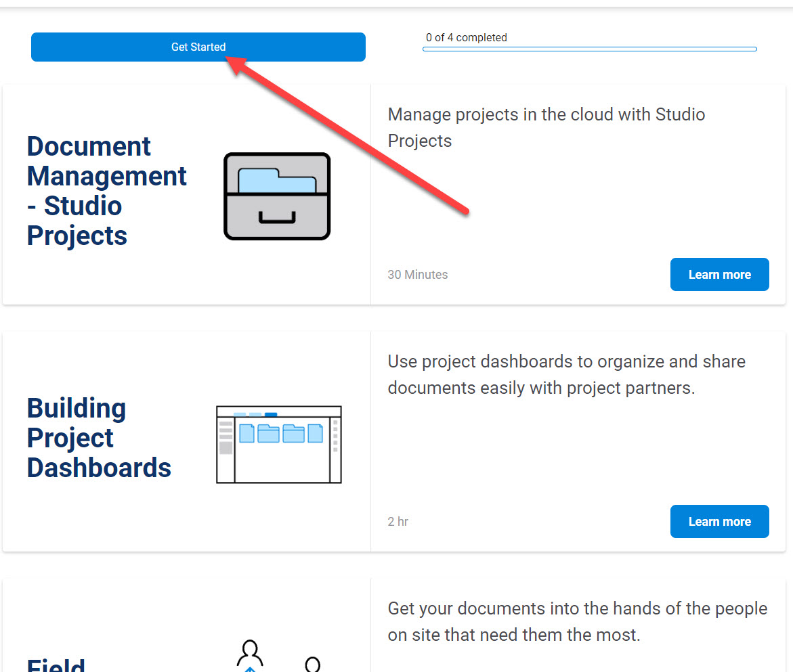Click Learn more for Studio Projects course
Screen dimensions: 793x672
[x=720, y=274]
